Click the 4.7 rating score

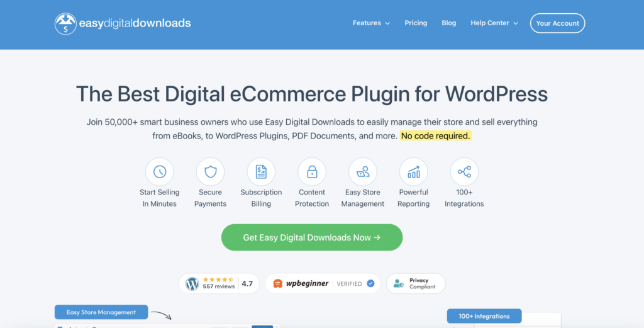247,283
